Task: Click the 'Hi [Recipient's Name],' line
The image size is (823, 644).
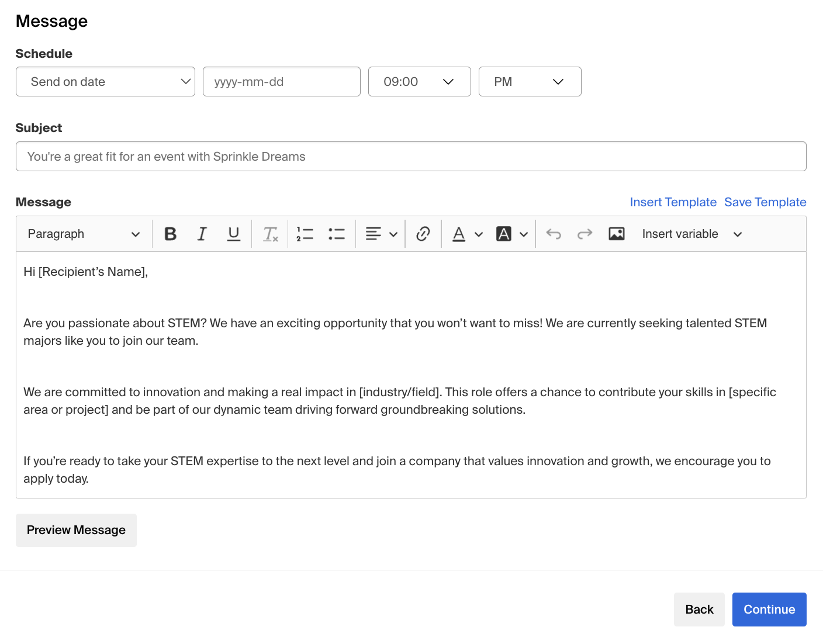Action: tap(86, 272)
